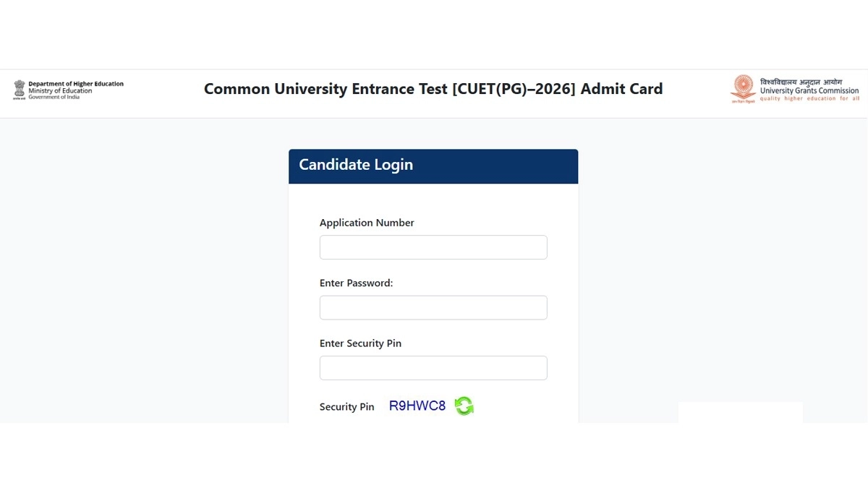The height and width of the screenshot is (488, 868).
Task: Focus the Application Number field
Action: point(433,247)
